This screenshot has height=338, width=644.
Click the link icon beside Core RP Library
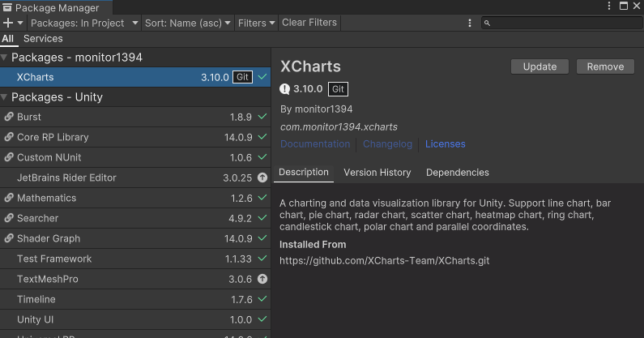pyautogui.click(x=9, y=137)
